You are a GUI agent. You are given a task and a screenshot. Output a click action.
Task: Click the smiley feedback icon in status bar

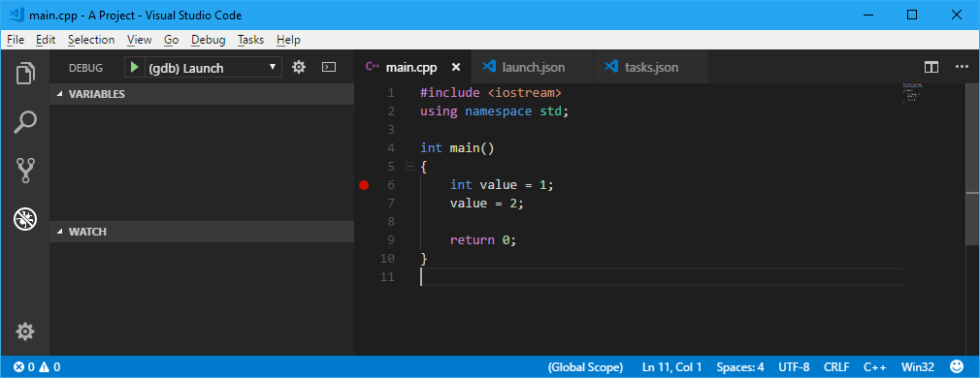(x=957, y=366)
